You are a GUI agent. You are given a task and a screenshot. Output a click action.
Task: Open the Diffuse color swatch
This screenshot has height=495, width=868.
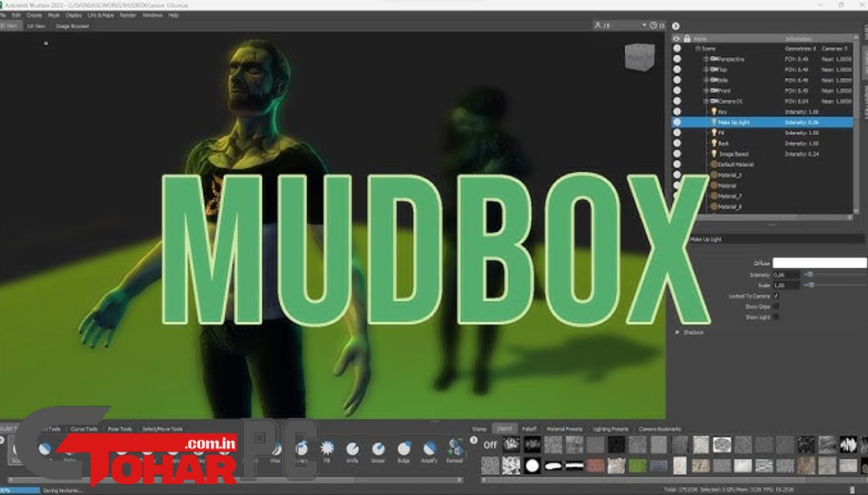819,263
